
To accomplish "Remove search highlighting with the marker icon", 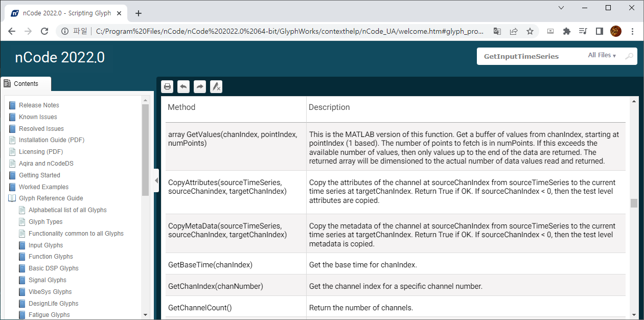I will pos(216,87).
